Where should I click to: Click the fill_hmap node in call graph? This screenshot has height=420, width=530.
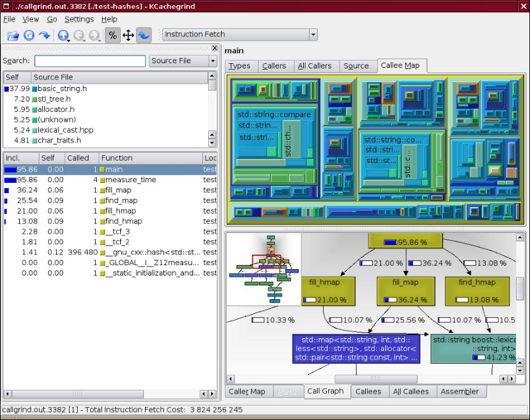[x=328, y=291]
